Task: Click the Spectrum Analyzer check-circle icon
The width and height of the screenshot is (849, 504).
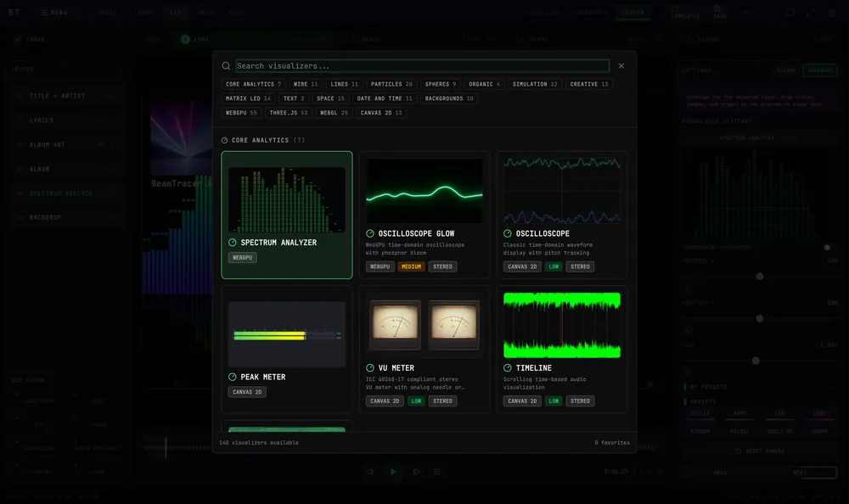Action: coord(233,243)
